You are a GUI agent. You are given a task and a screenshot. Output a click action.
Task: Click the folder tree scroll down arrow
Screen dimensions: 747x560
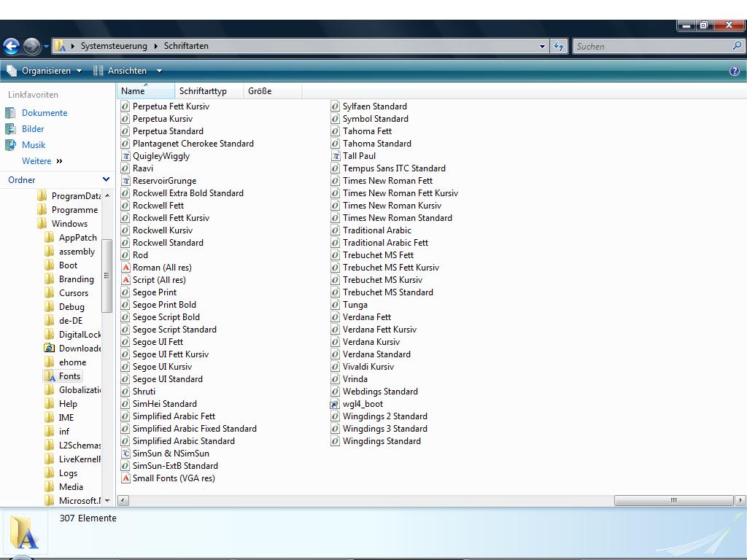click(x=107, y=500)
